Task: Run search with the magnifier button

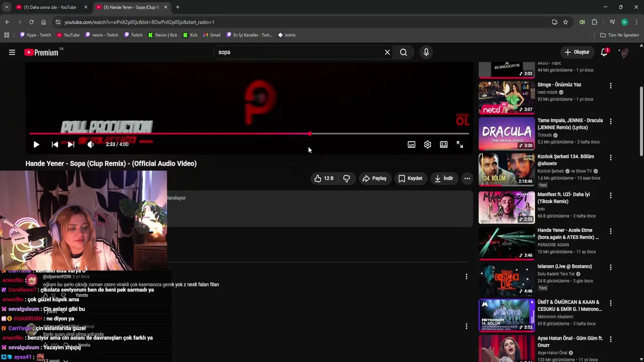Action: tap(404, 52)
